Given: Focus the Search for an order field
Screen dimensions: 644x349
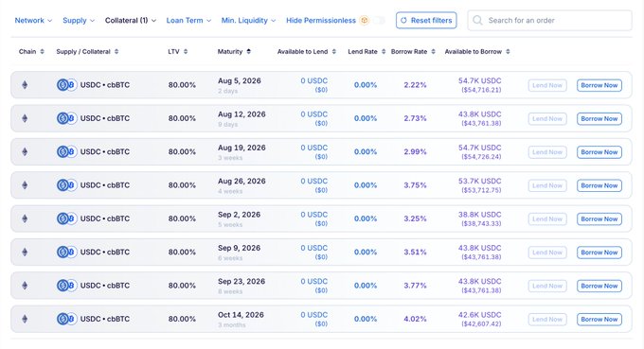Looking at the screenshot, I should pos(549,21).
